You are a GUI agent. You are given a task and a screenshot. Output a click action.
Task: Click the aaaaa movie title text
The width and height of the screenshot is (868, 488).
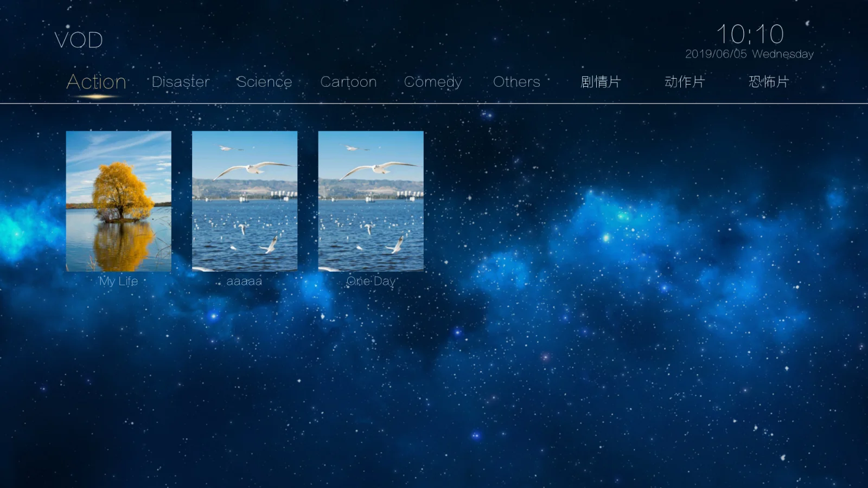244,281
